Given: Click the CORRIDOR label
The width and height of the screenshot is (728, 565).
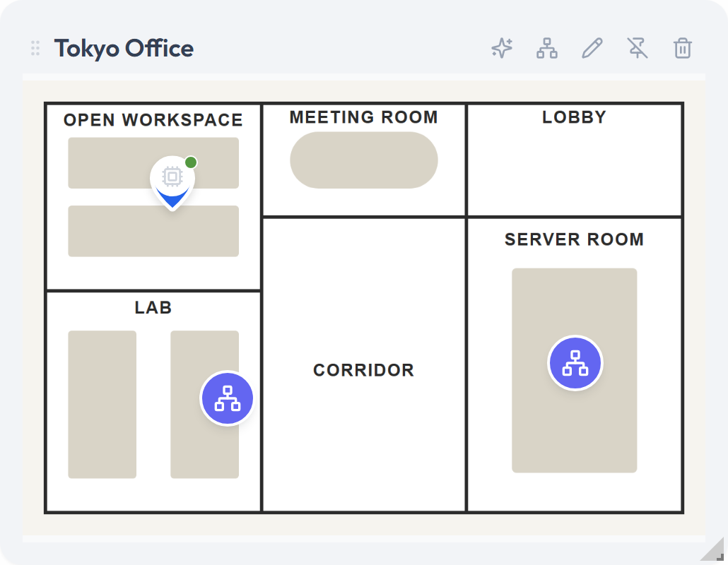Looking at the screenshot, I should click(363, 370).
